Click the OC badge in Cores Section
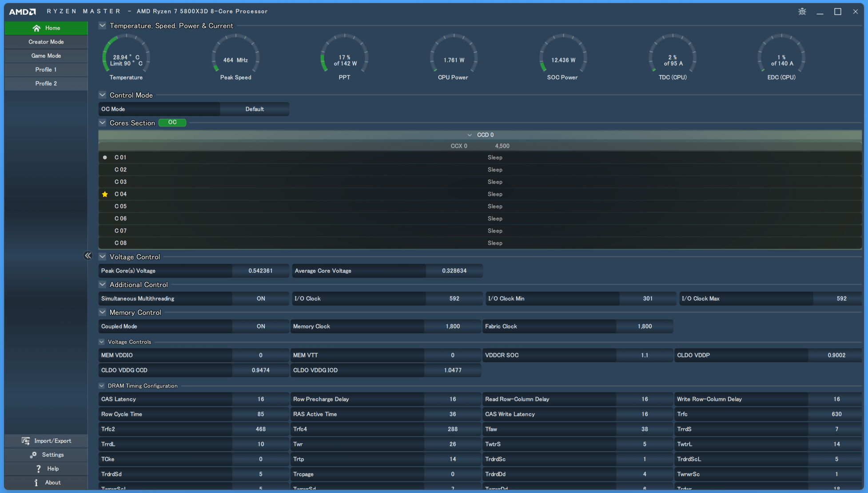 [x=172, y=122]
